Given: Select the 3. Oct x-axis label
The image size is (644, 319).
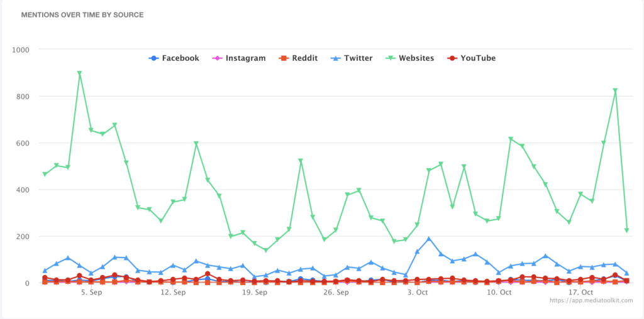Looking at the screenshot, I should tap(418, 293).
